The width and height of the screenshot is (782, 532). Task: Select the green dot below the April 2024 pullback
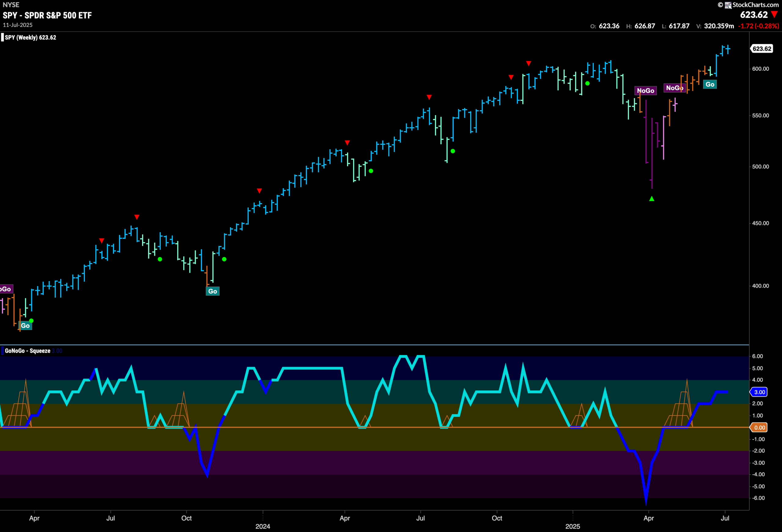tap(371, 171)
